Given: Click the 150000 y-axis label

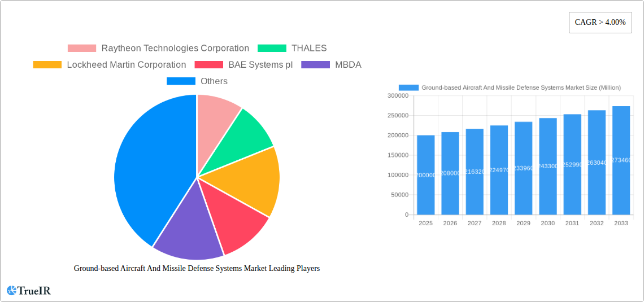Looking at the screenshot, I should [398, 155].
